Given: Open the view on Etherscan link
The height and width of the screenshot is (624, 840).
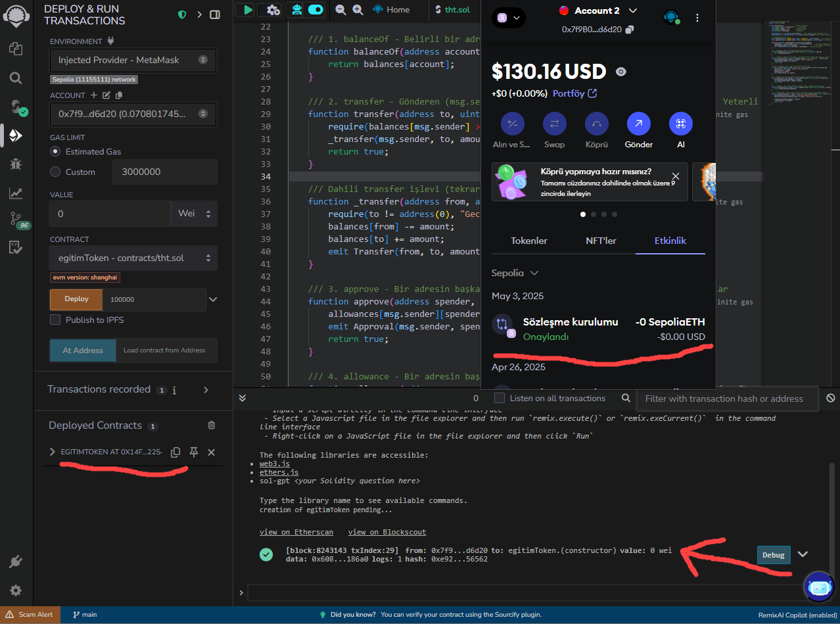Looking at the screenshot, I should pos(296,532).
